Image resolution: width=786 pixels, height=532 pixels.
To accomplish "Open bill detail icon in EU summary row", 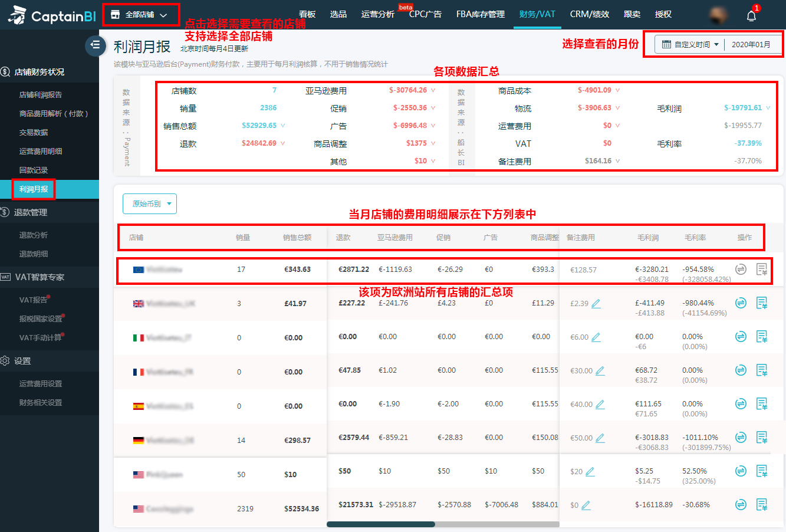I will click(x=762, y=269).
